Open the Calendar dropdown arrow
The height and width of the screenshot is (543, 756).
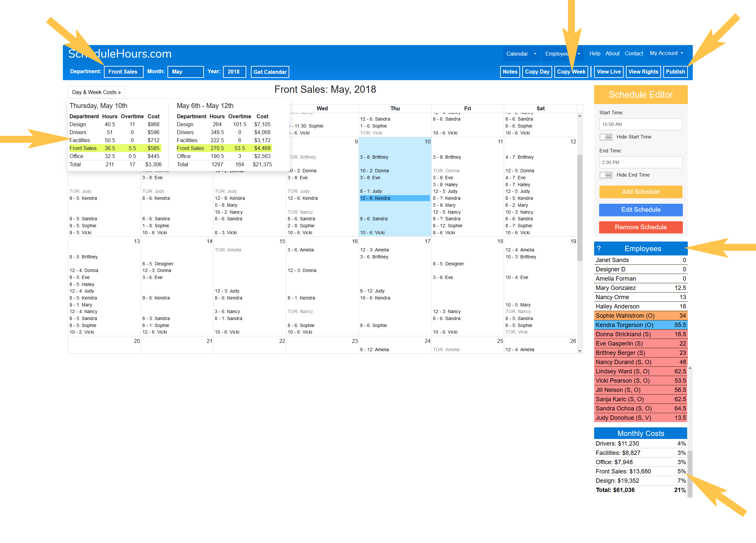click(535, 54)
